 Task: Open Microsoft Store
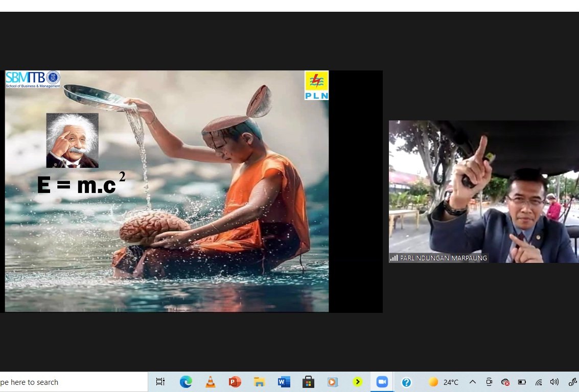[308, 382]
